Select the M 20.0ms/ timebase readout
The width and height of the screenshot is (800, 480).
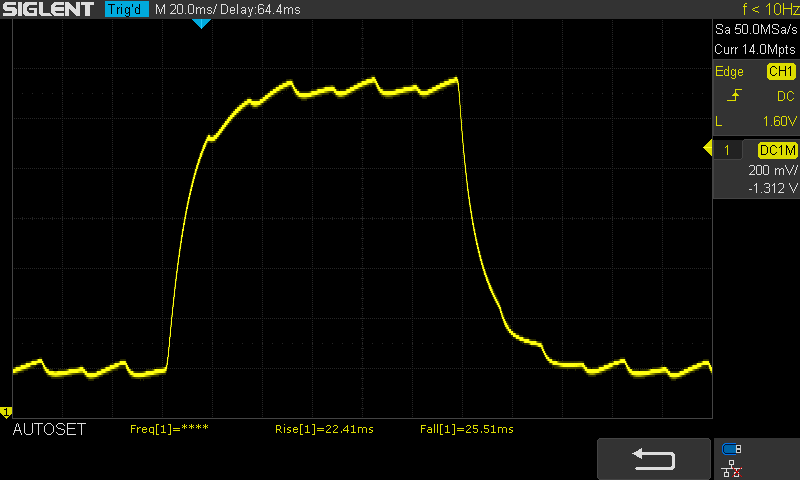click(x=186, y=10)
